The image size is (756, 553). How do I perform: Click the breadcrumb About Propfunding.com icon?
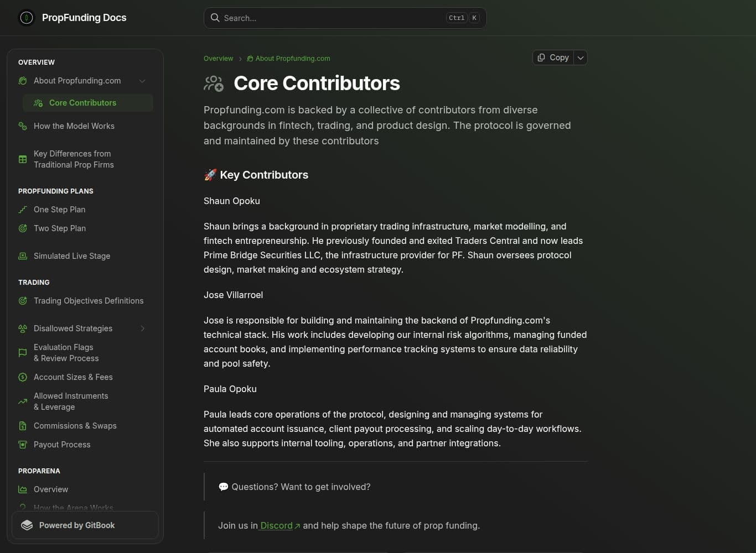coord(250,59)
